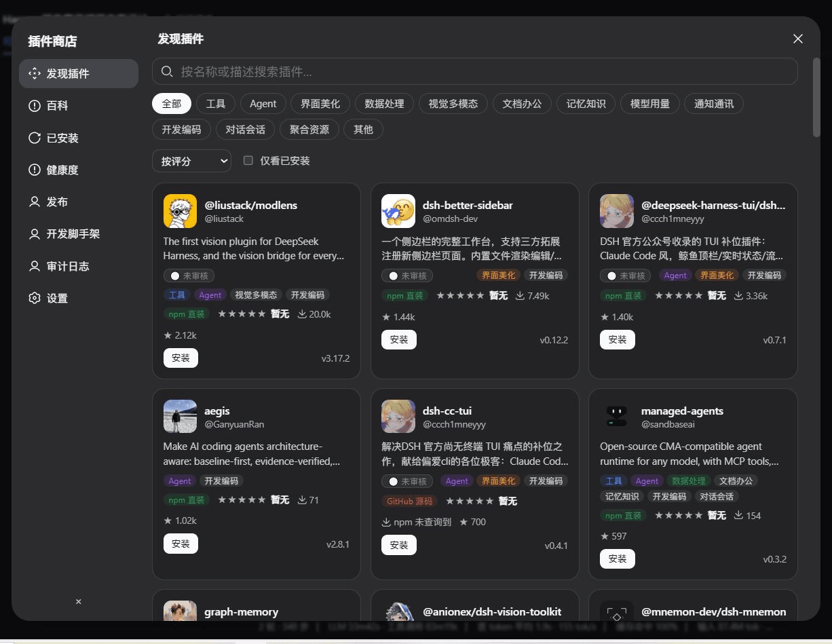Select the 对话会话 category filter chip
Viewport: 832px width, 644px height.
pos(245,130)
